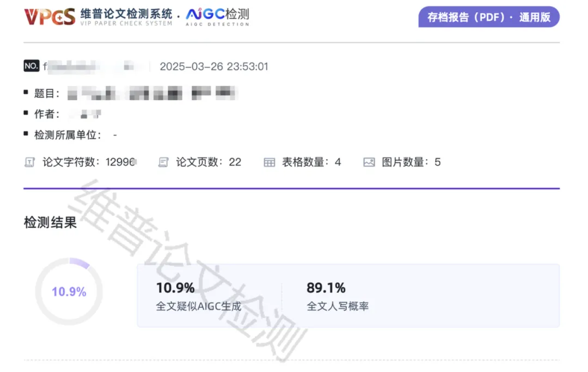Click the bold 89.1% value

[326, 288]
